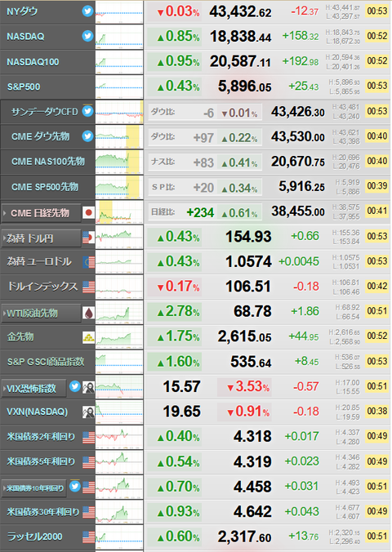The width and height of the screenshot is (392, 552).
Task: Click the oil drop icon beside WTI原油先物
Action: [x=89, y=313]
